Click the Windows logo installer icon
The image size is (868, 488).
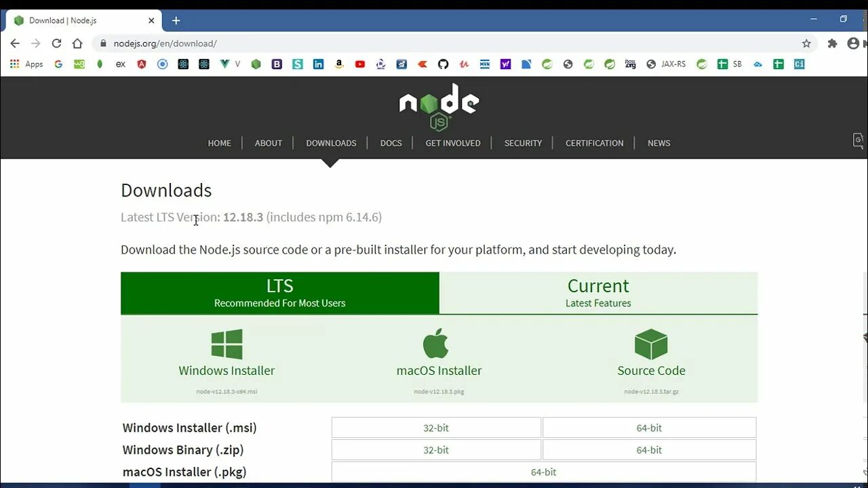coord(226,344)
